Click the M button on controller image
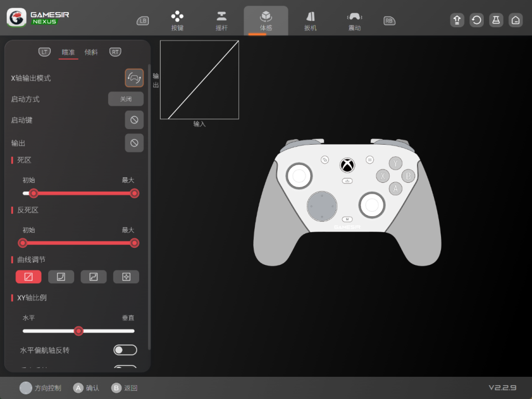This screenshot has width=532, height=399. tap(347, 219)
